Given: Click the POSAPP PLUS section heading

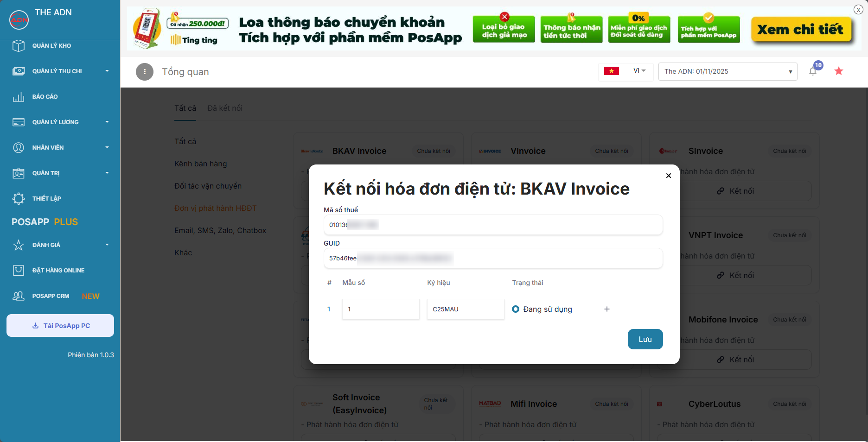Looking at the screenshot, I should point(45,222).
